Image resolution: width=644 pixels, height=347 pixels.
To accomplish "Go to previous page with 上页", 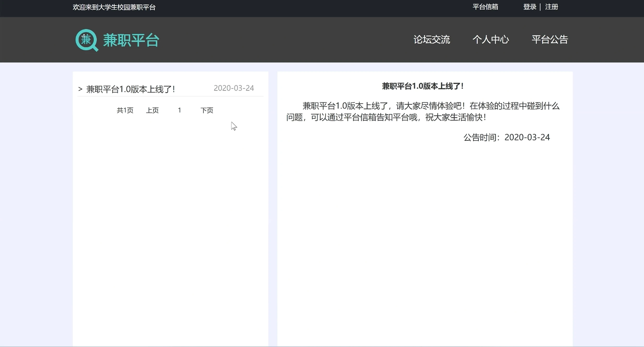I will tap(152, 110).
